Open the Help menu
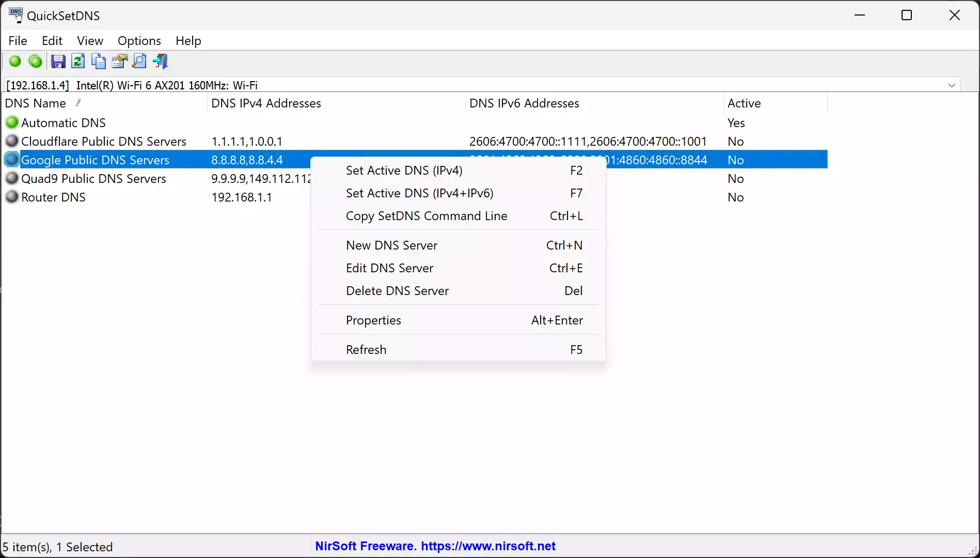This screenshot has width=980, height=558. [x=188, y=40]
